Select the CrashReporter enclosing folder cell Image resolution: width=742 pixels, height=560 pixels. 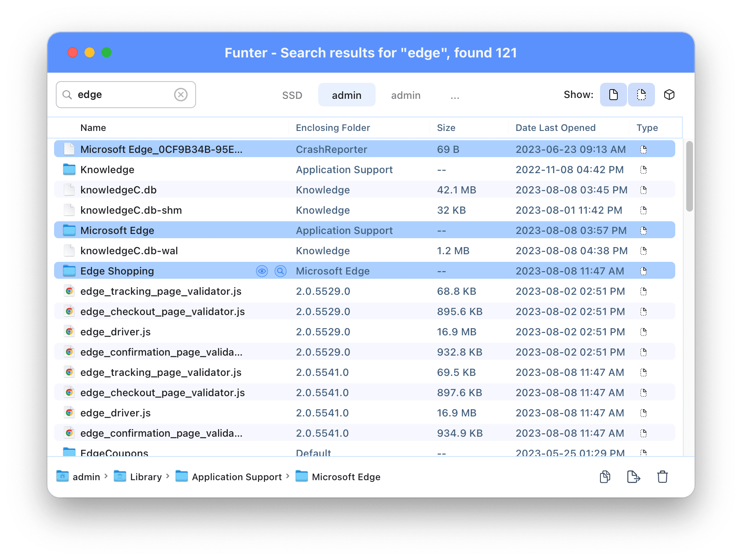[x=331, y=150]
